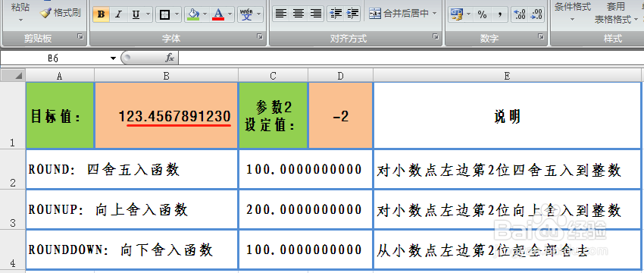This screenshot has width=644, height=273.
Task: Toggle italic formatting
Action: pos(118,15)
